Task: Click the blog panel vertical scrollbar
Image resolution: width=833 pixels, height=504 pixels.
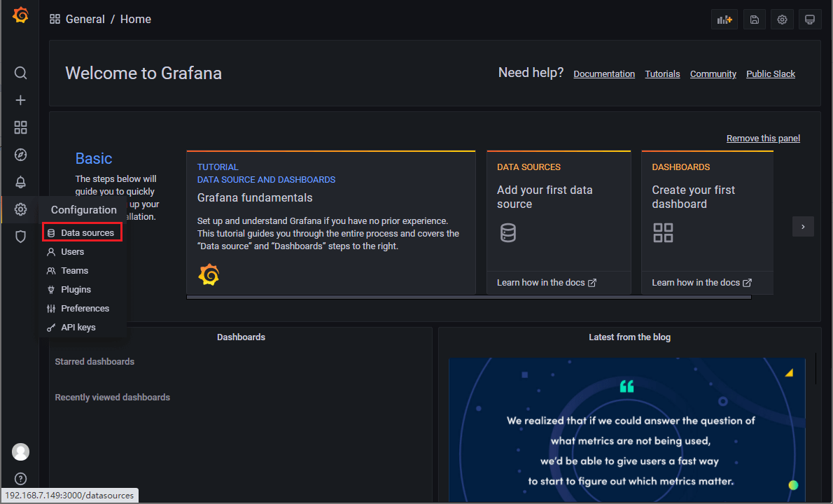Action: coord(816,367)
